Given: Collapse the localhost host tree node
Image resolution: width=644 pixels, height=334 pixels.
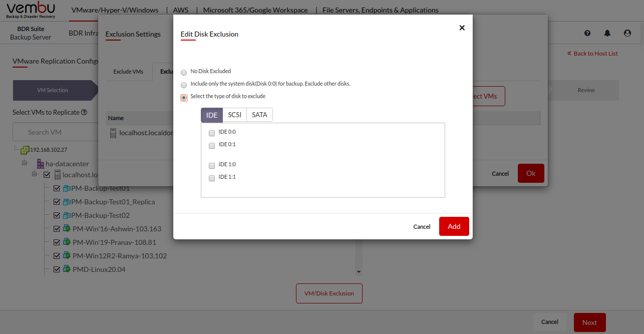Looking at the screenshot, I should pos(35,174).
